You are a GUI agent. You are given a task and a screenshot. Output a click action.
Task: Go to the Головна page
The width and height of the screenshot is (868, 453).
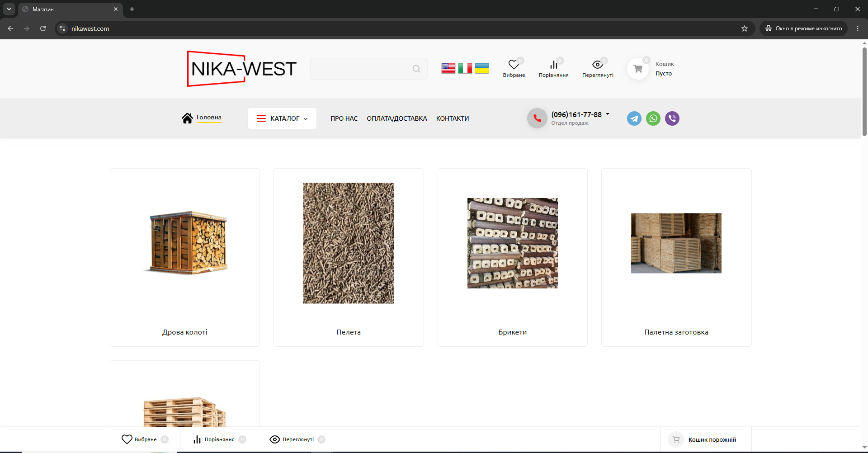point(209,118)
